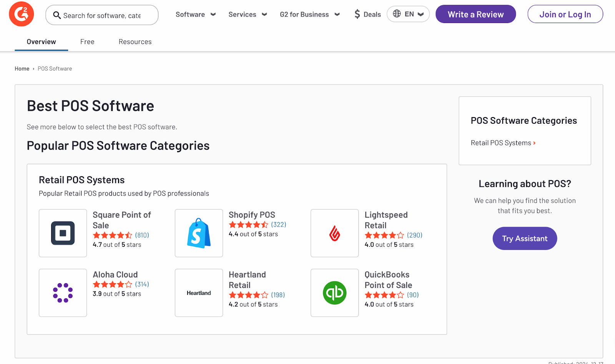Click the Write a Review button
The width and height of the screenshot is (615, 364).
(x=475, y=14)
